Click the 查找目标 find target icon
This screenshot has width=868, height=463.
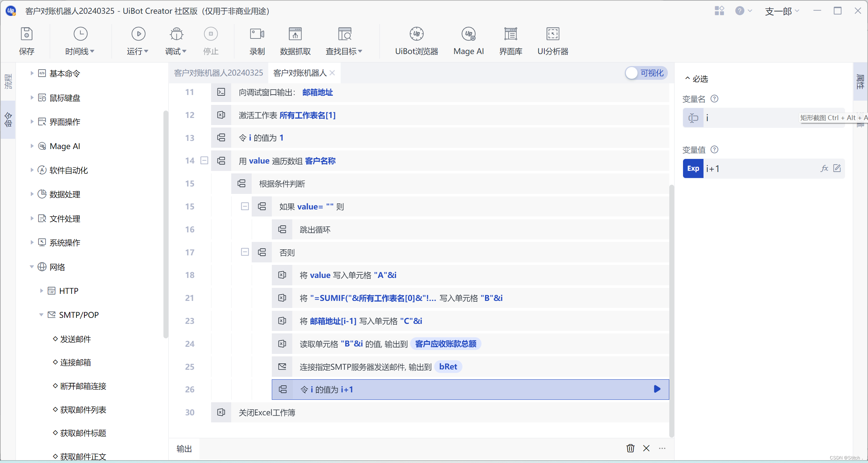[x=345, y=34]
